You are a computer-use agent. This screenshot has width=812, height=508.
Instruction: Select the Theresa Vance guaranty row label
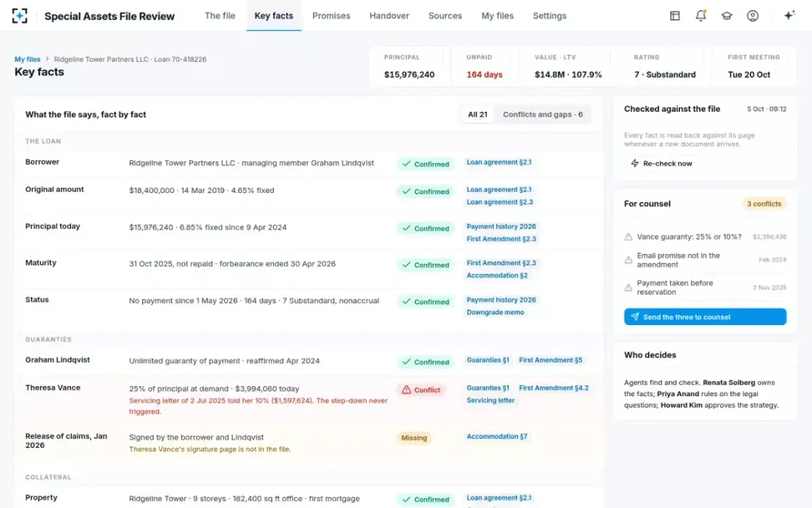coord(53,388)
